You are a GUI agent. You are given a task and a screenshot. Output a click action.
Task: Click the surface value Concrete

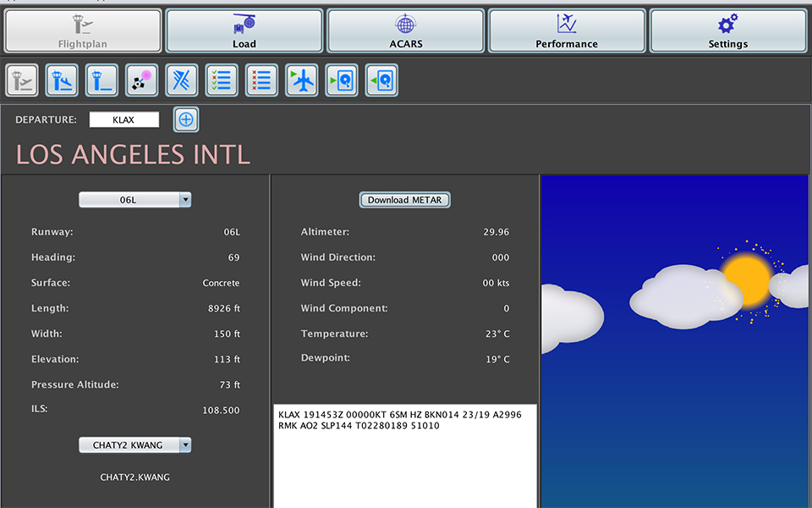[x=221, y=283]
